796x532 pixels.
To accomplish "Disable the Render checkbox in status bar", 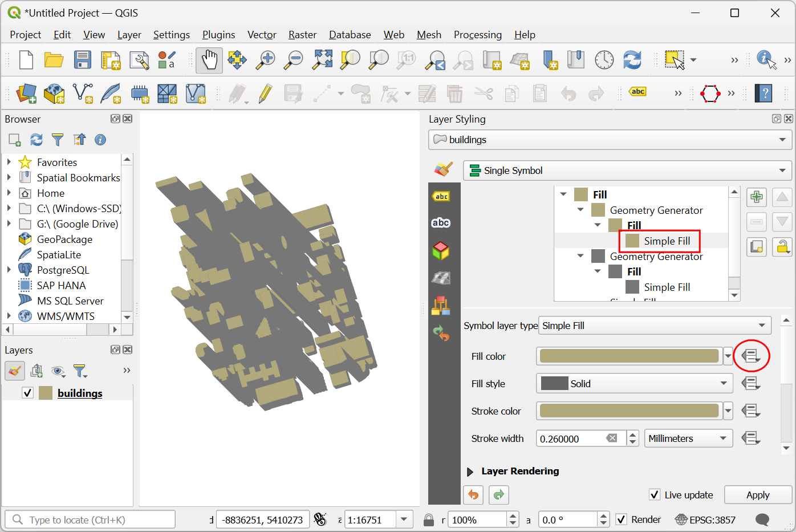I will pyautogui.click(x=621, y=519).
